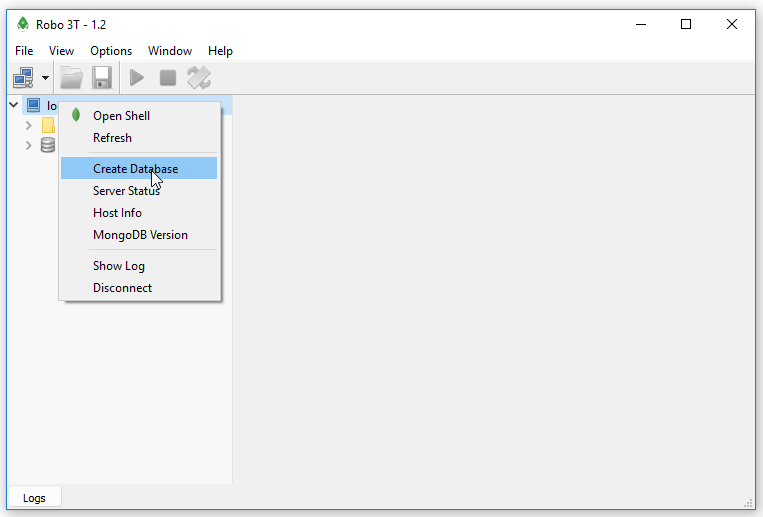Click the Open file folder toolbar icon

(71, 78)
